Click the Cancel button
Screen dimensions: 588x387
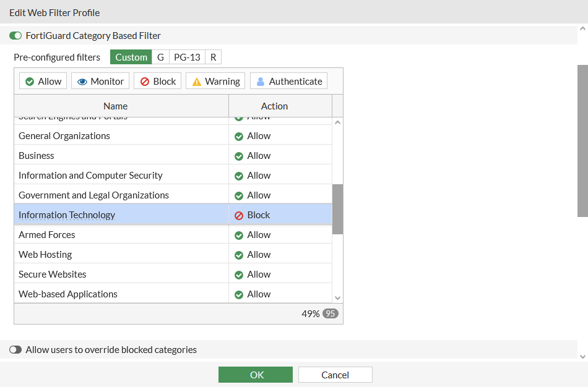[x=335, y=374]
